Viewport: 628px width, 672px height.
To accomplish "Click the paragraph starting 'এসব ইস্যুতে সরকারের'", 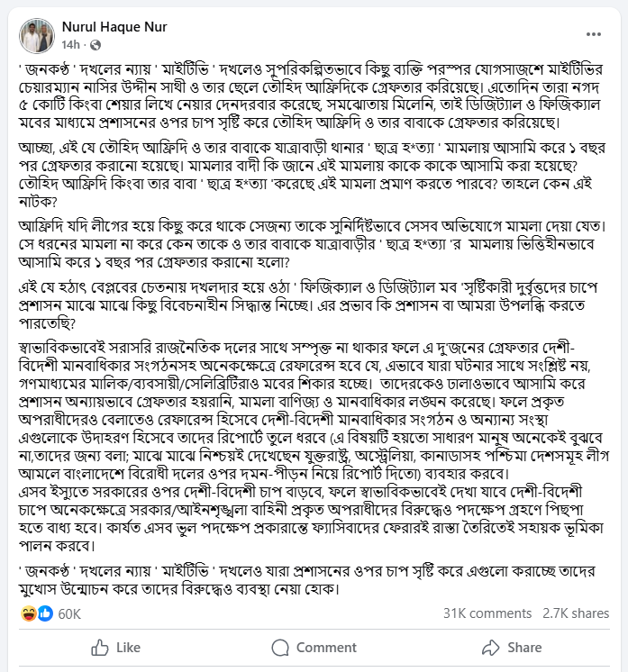I will 311,519.
